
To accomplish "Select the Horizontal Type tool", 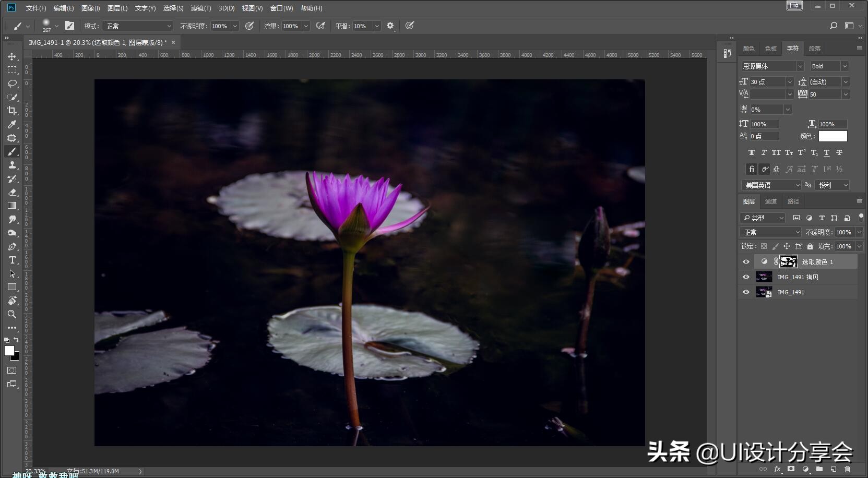I will pos(12,260).
